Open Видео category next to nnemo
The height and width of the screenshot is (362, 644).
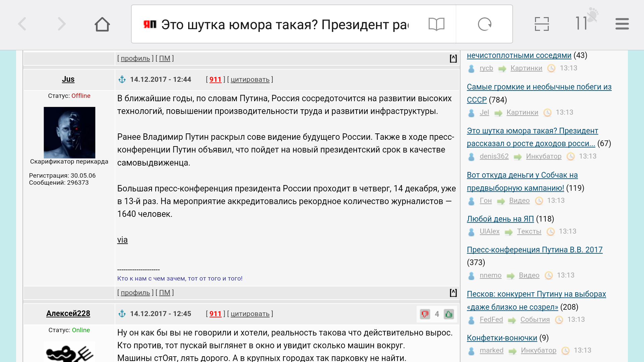tap(529, 275)
